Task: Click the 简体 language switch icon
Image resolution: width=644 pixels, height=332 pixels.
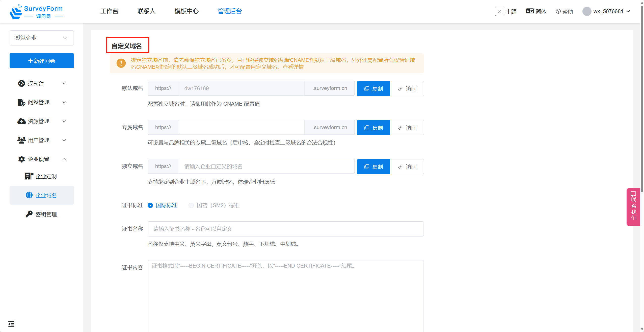Action: [x=530, y=11]
